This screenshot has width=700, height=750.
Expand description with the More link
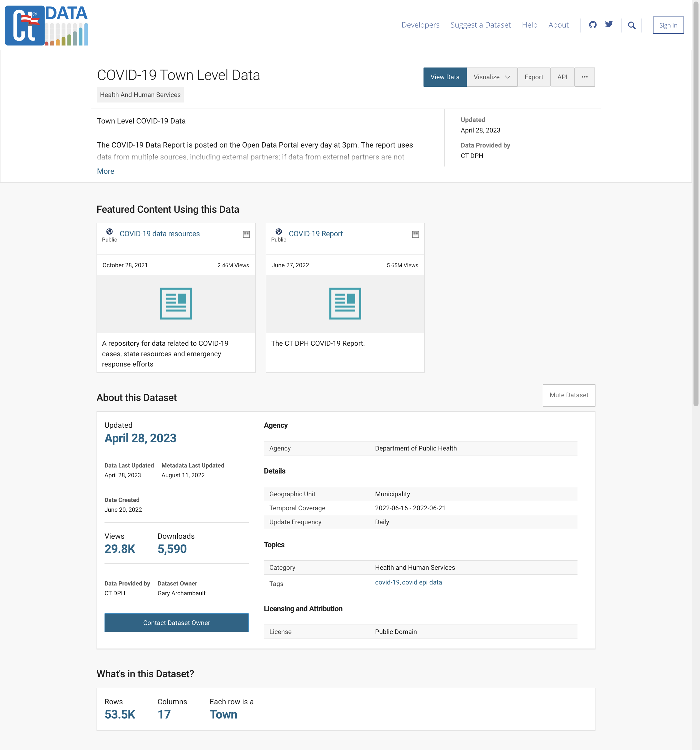tap(105, 171)
